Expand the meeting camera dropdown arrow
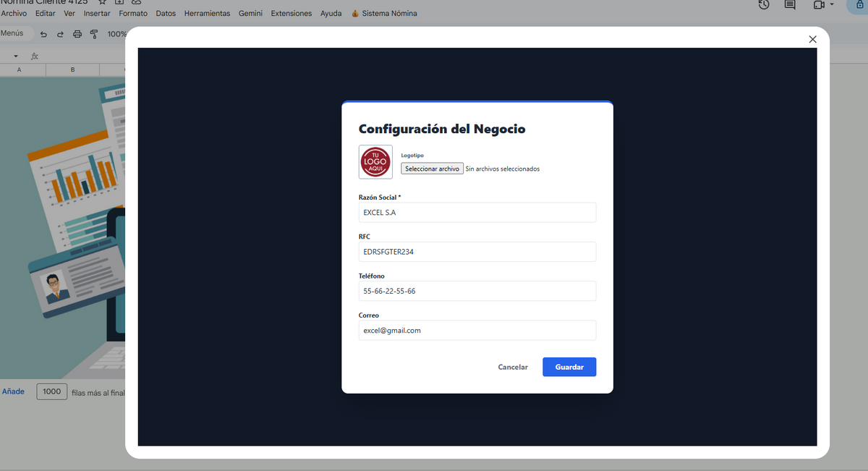 pos(832,4)
